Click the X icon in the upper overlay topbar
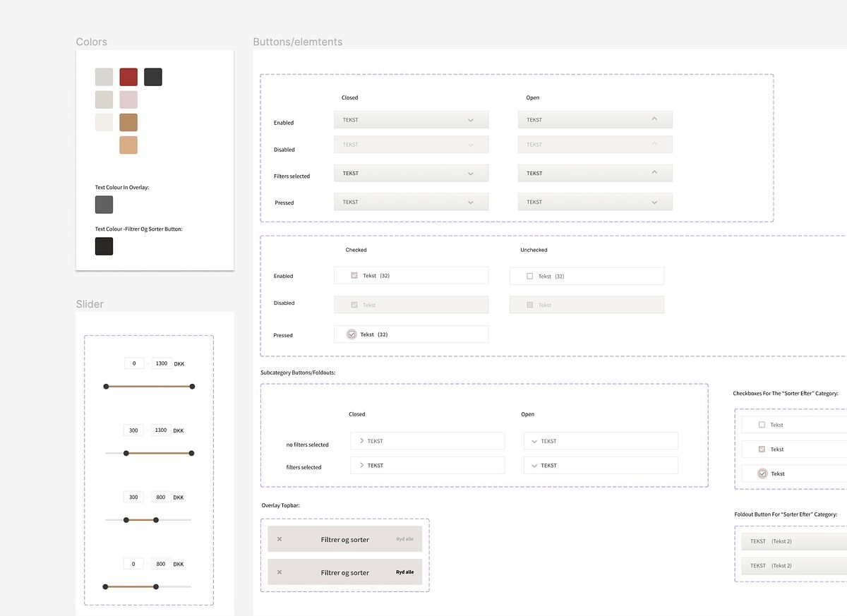 pos(280,539)
